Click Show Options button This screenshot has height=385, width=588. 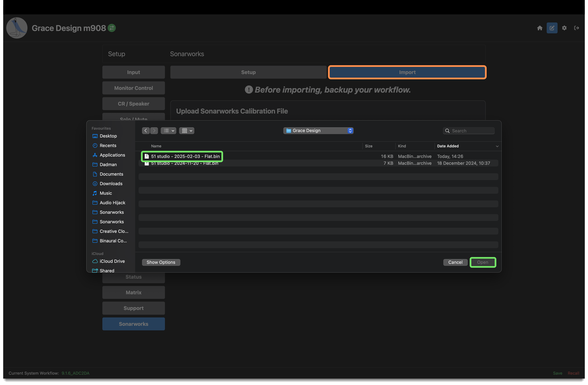[x=161, y=262]
